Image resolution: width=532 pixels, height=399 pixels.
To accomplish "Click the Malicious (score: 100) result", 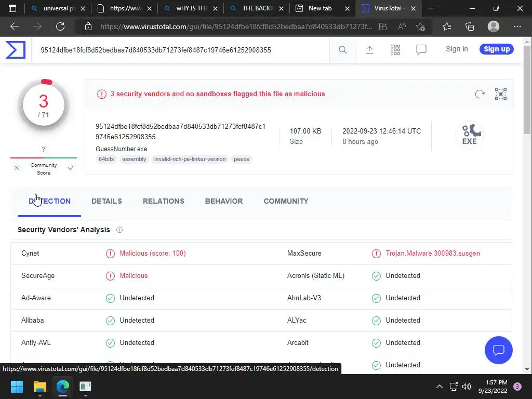I will [152, 254].
